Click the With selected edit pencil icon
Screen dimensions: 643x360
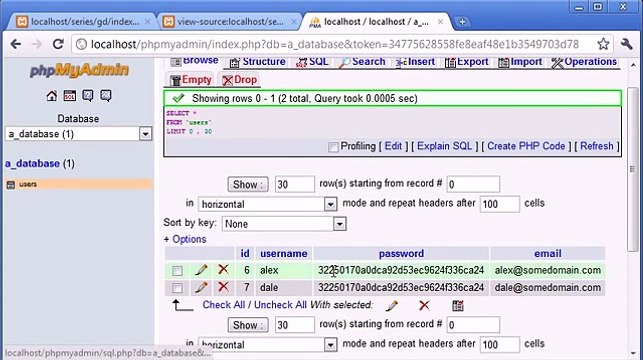point(392,305)
